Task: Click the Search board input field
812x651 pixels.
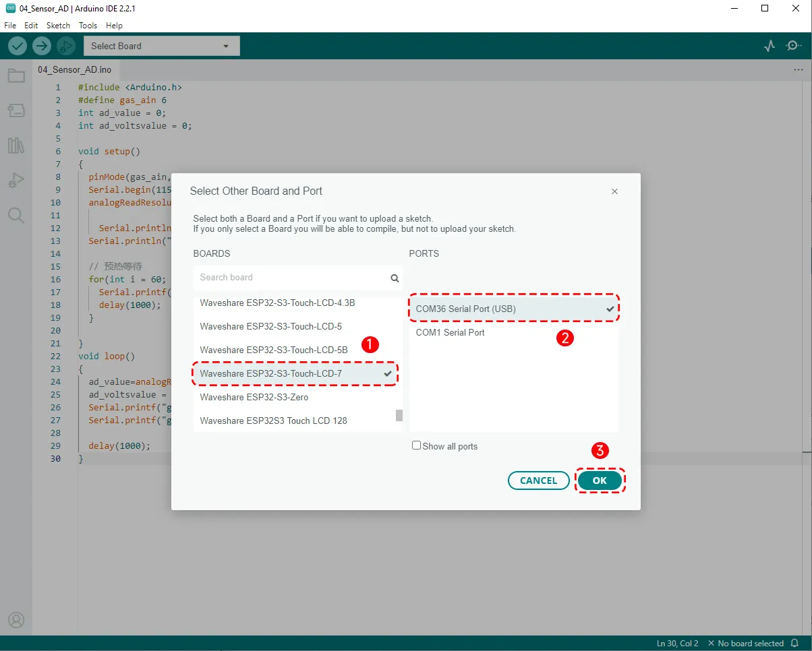Action: [x=293, y=278]
